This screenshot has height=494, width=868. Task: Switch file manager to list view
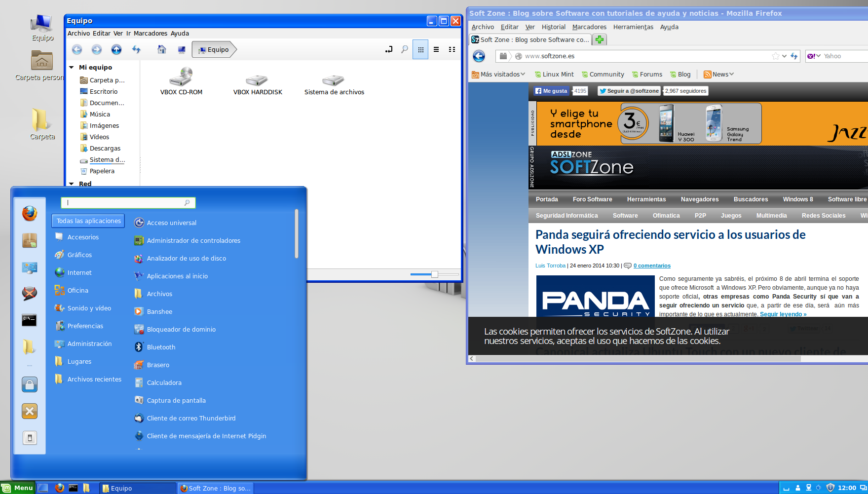(436, 49)
